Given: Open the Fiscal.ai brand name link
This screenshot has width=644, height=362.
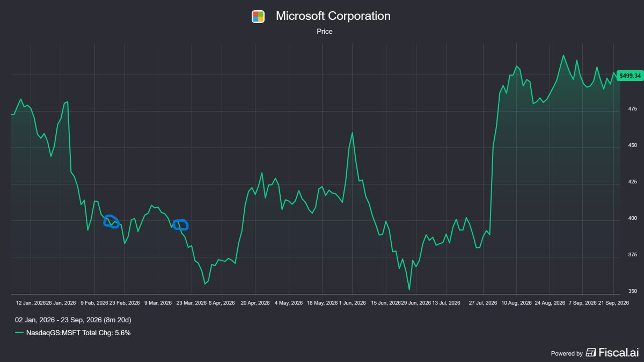Looking at the screenshot, I should tap(619, 352).
